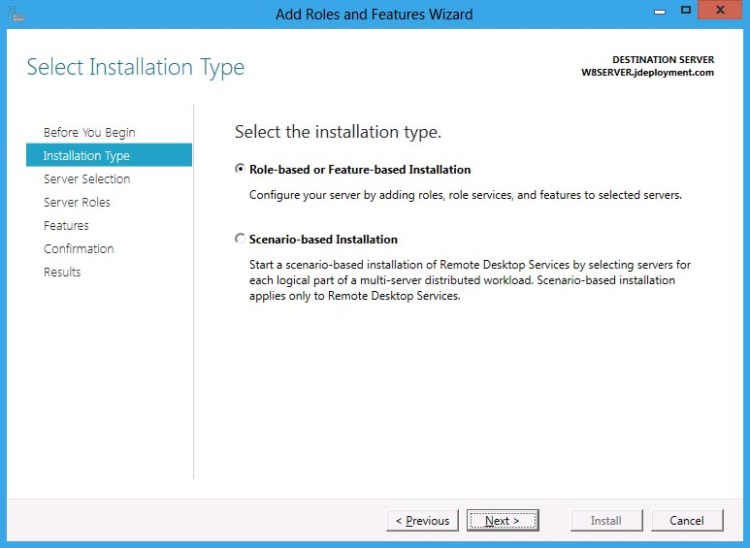The height and width of the screenshot is (548, 750).
Task: Choose the Scenario-based Installation radio button
Action: pyautogui.click(x=239, y=239)
